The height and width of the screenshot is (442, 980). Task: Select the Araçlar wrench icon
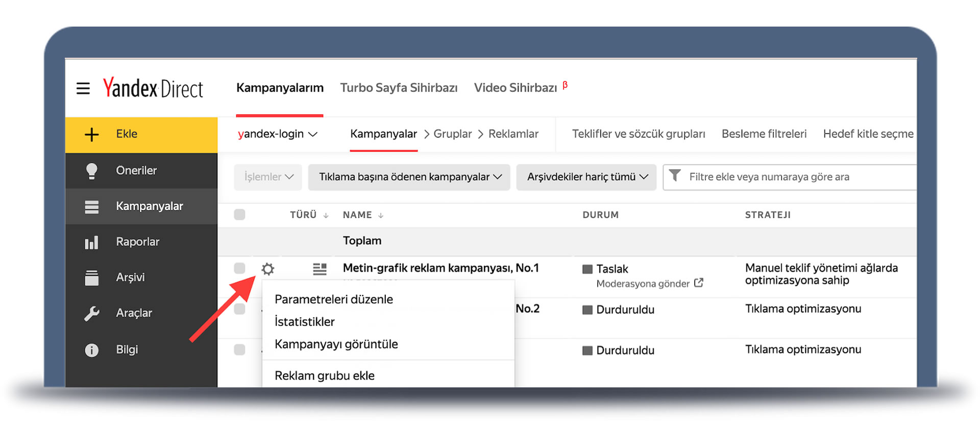pos(92,313)
